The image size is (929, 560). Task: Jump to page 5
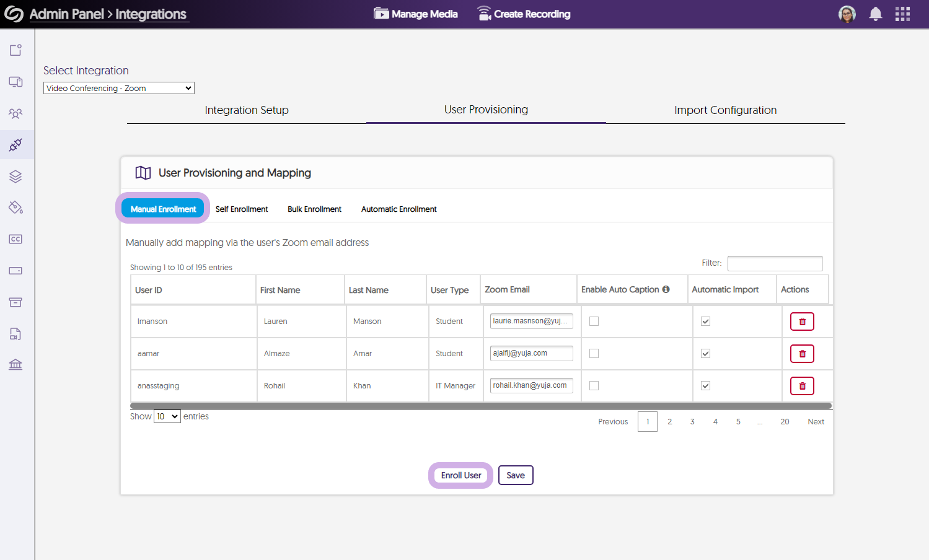(x=738, y=422)
